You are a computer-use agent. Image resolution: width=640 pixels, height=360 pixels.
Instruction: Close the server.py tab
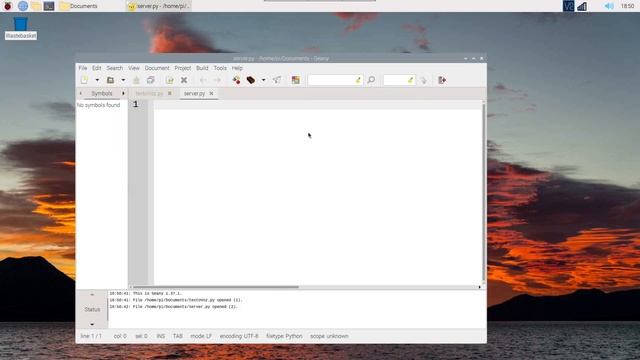point(211,93)
